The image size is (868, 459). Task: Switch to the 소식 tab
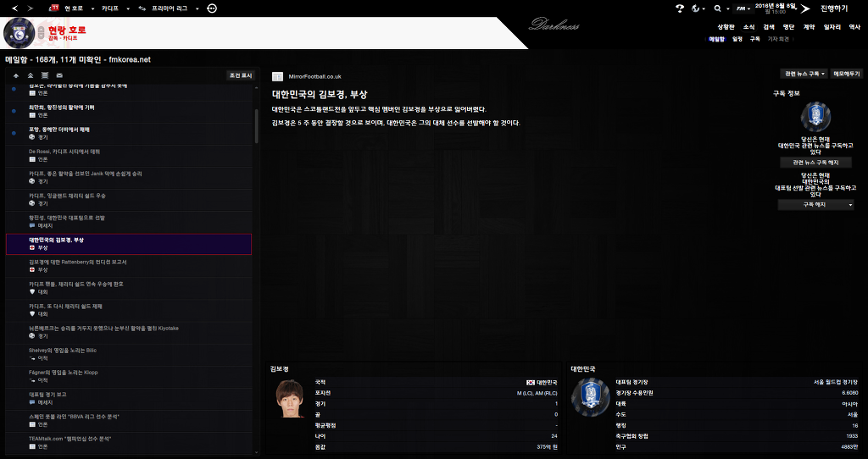point(749,26)
